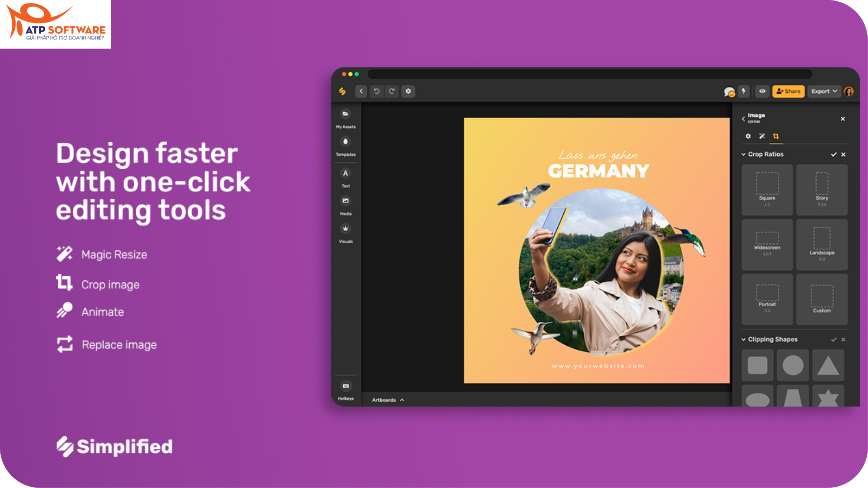The image size is (868, 488).
Task: Open the Media sidebar panel
Action: pos(345,201)
